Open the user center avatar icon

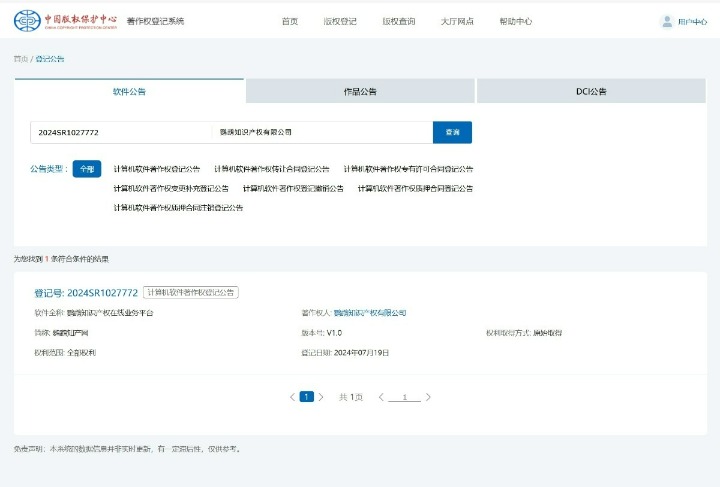tap(667, 21)
